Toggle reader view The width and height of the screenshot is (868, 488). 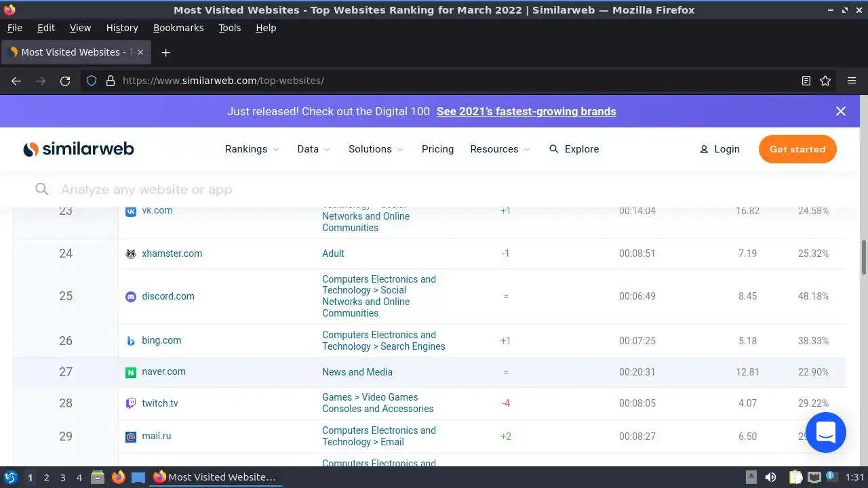806,81
